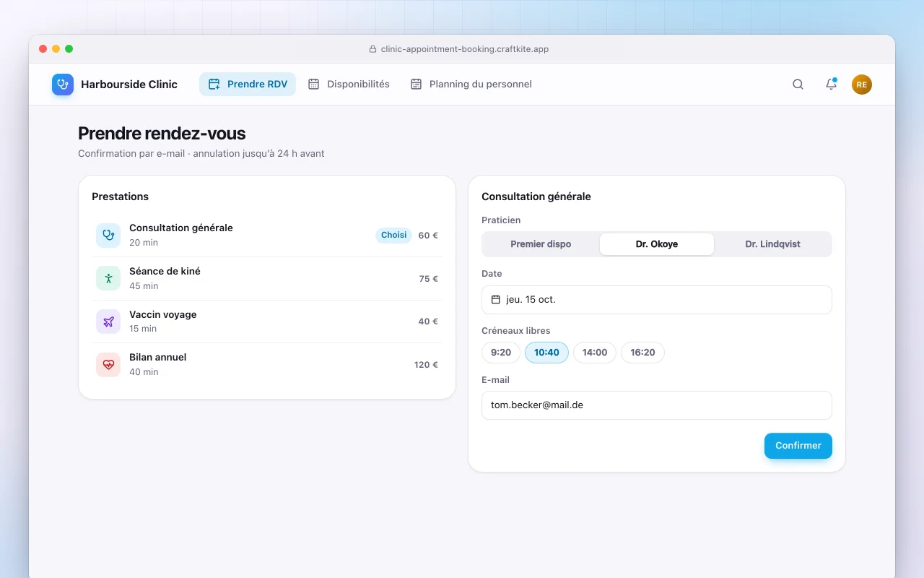This screenshot has height=578, width=924.
Task: Open notifications bell
Action: [831, 85]
